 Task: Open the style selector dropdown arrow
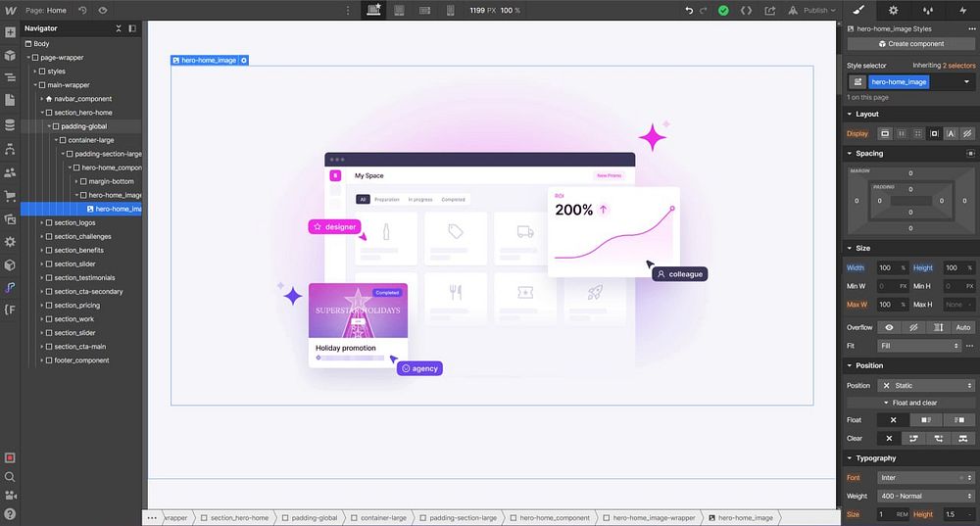coord(966,82)
